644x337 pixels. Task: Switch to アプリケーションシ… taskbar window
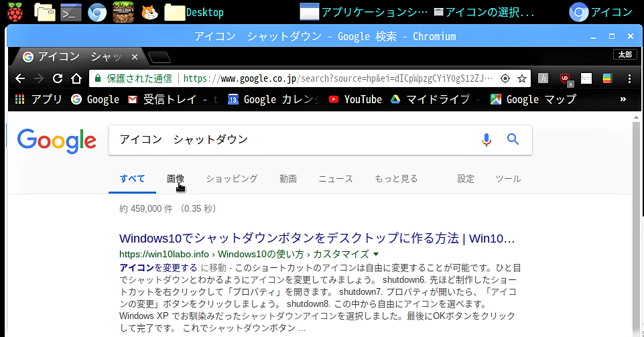364,12
